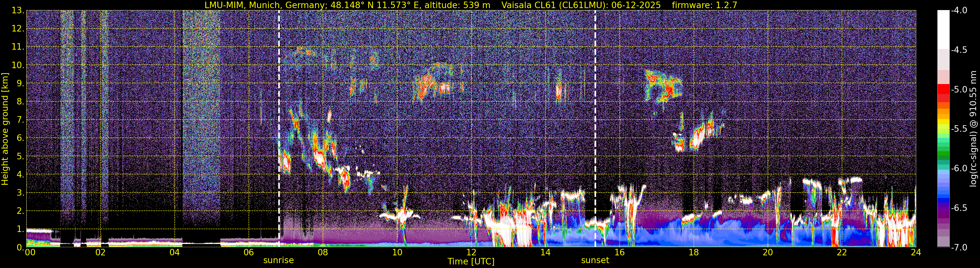Viewport: 980px width, 268px height.
Task: Click the 'sunset' label below the axis
Action: (x=595, y=261)
